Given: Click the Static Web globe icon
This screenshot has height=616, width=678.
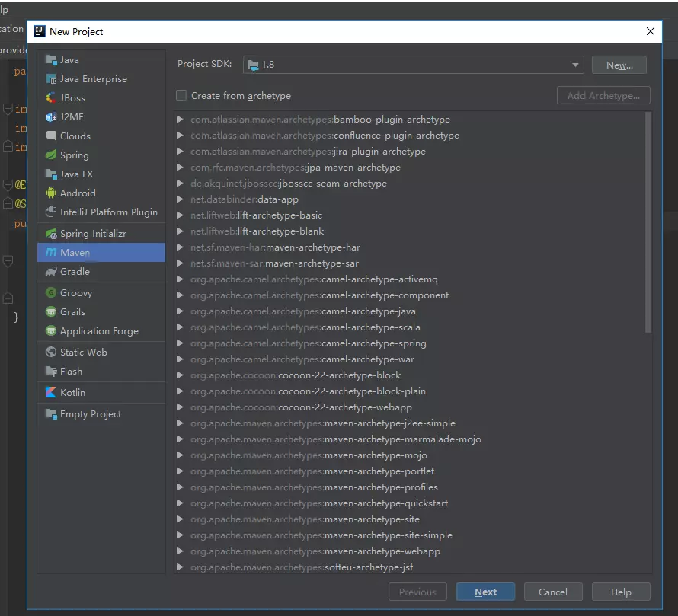Looking at the screenshot, I should (51, 353).
